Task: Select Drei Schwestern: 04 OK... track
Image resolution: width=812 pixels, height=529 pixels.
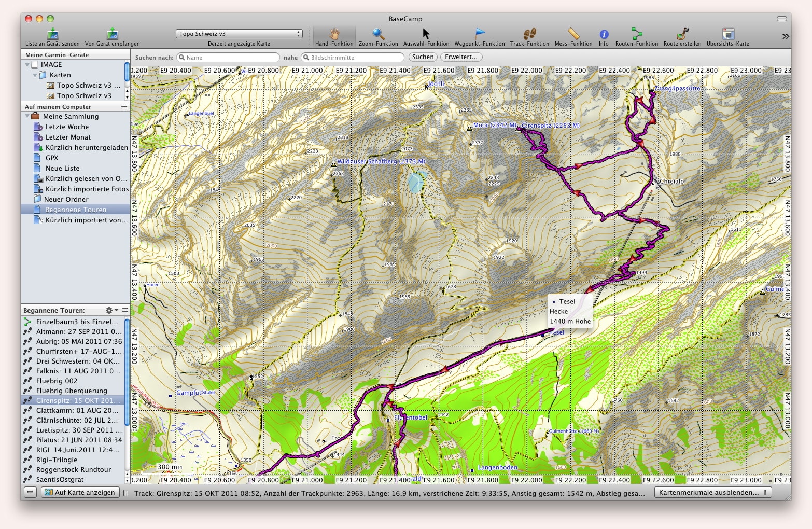Action: pyautogui.click(x=73, y=361)
